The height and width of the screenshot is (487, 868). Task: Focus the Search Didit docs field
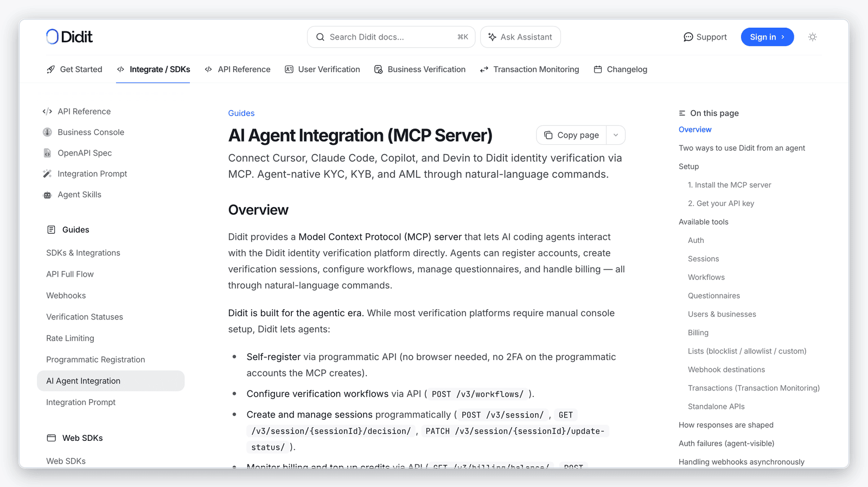tap(391, 37)
